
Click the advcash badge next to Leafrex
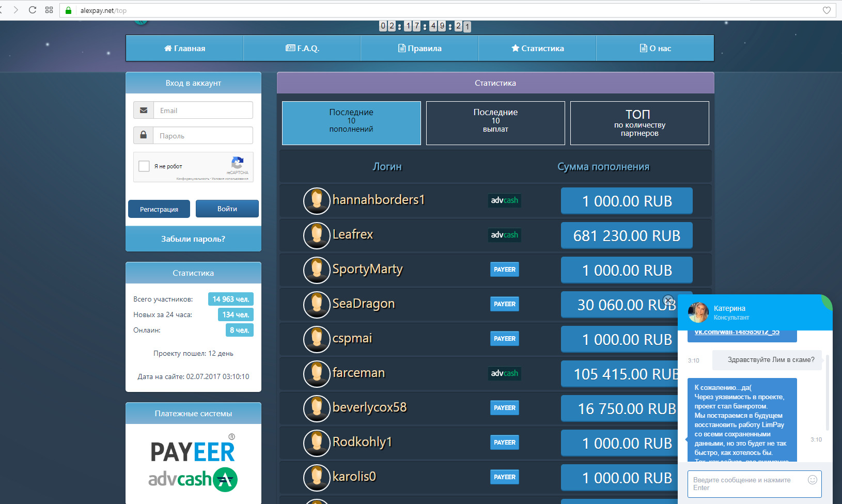(x=504, y=235)
